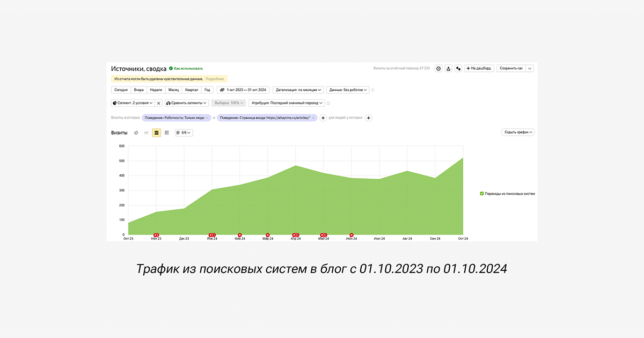Viewport: 644px width, 338px height.
Task: Click the Июн 24 annotation marker
Action: click(x=352, y=235)
